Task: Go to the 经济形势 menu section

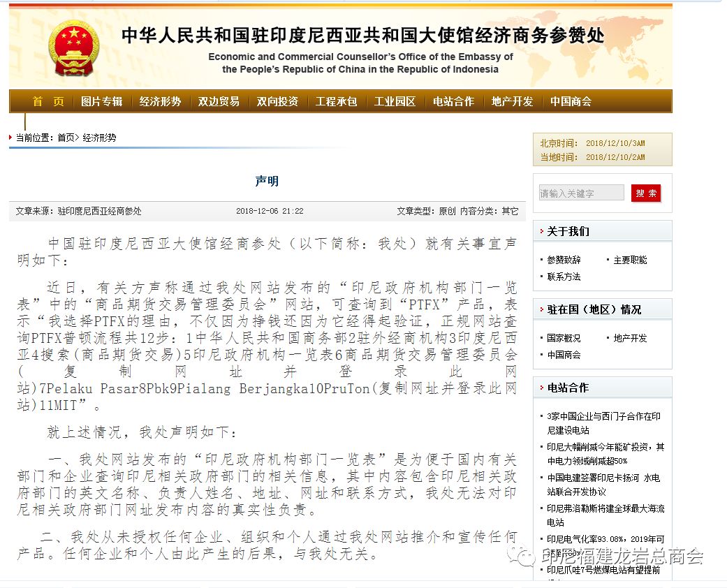Action: coord(160,101)
